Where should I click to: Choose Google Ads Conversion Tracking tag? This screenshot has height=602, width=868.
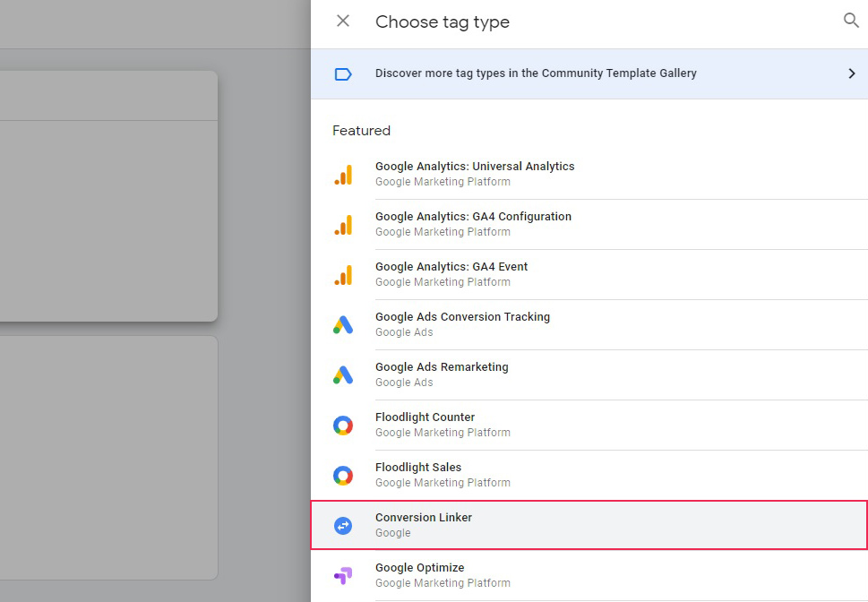point(589,324)
